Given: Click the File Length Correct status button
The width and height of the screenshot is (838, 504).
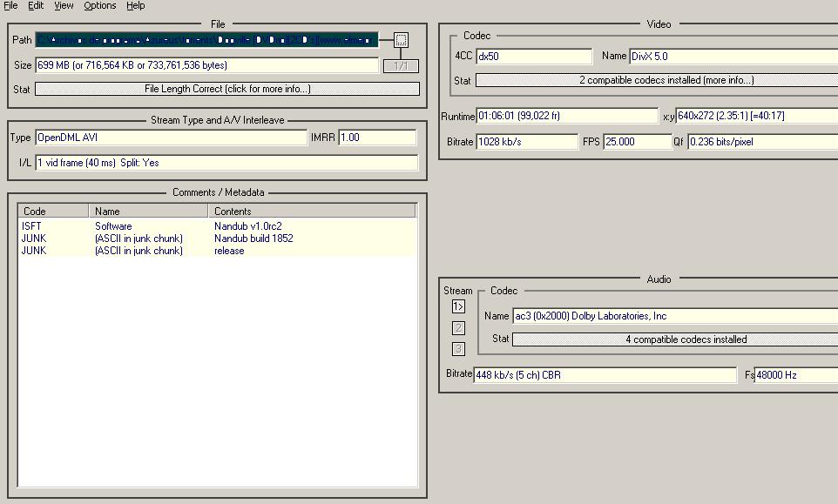Looking at the screenshot, I should point(227,89).
